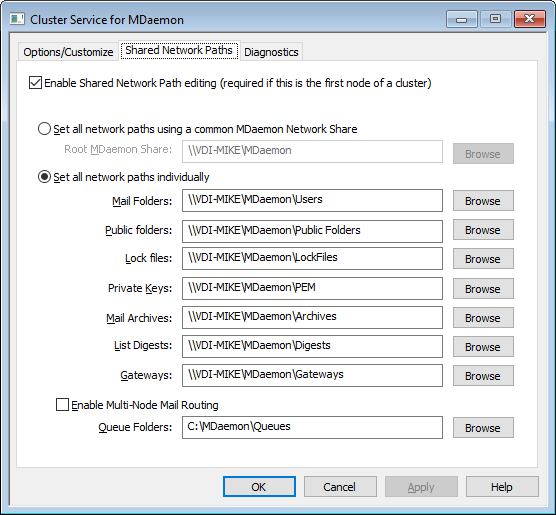
Task: Click the Mail Archives path field
Action: (312, 317)
